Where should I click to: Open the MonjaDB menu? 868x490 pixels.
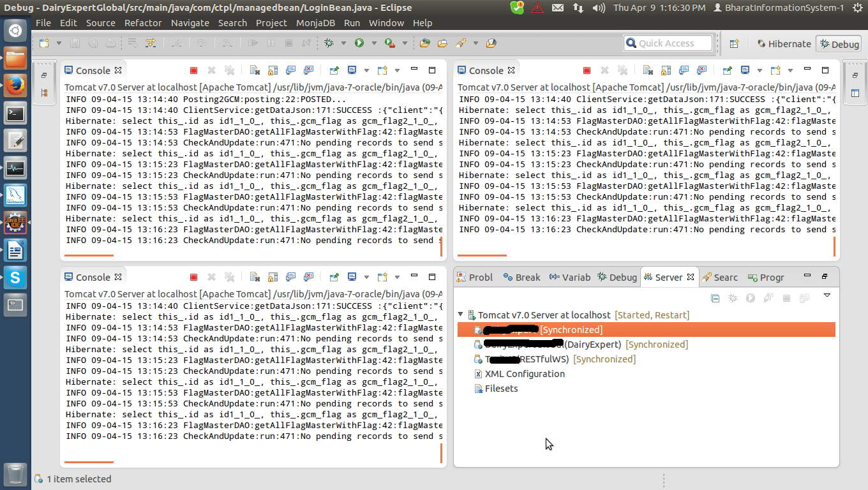point(315,23)
